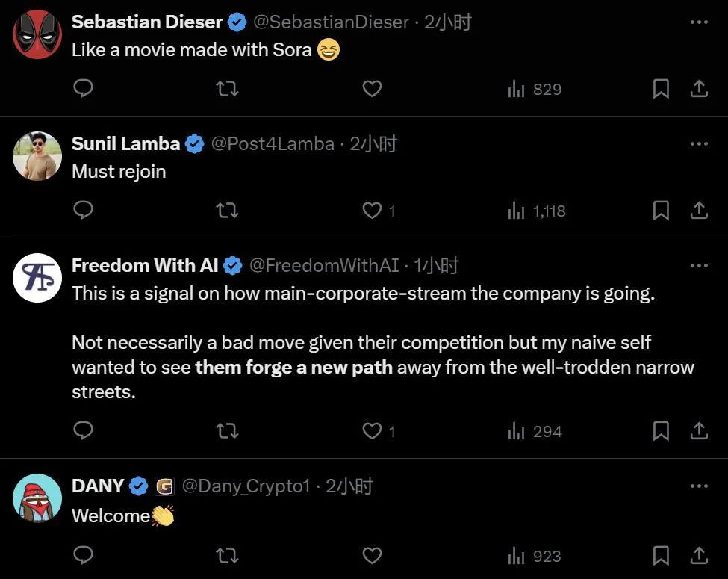Retweet the 'Must rejoin' post
The width and height of the screenshot is (728, 579).
pos(228,211)
